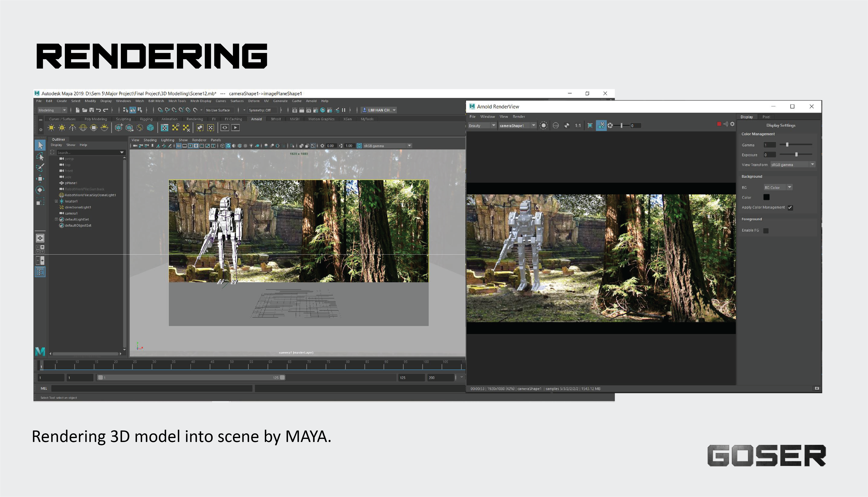
Task: Click the MEL command line input
Action: pos(151,388)
